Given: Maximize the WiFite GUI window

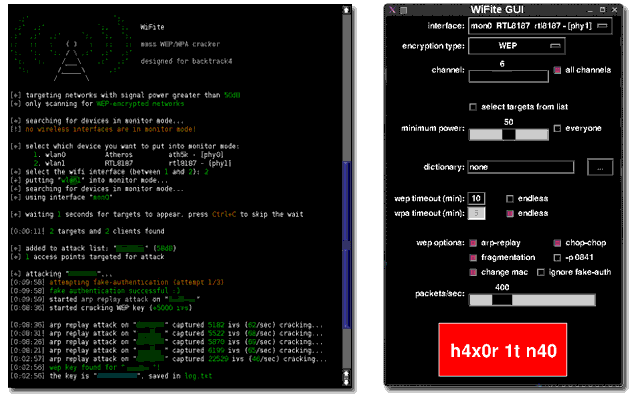Looking at the screenshot, I should point(602,9).
